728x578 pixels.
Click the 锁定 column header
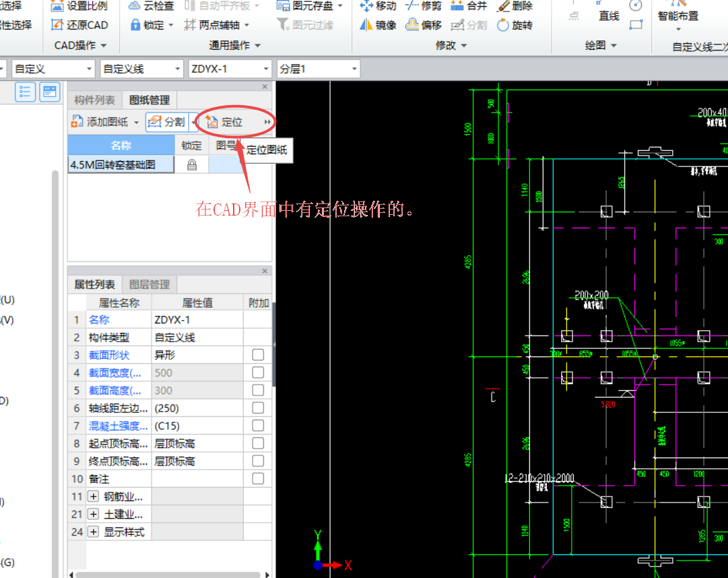tap(192, 146)
